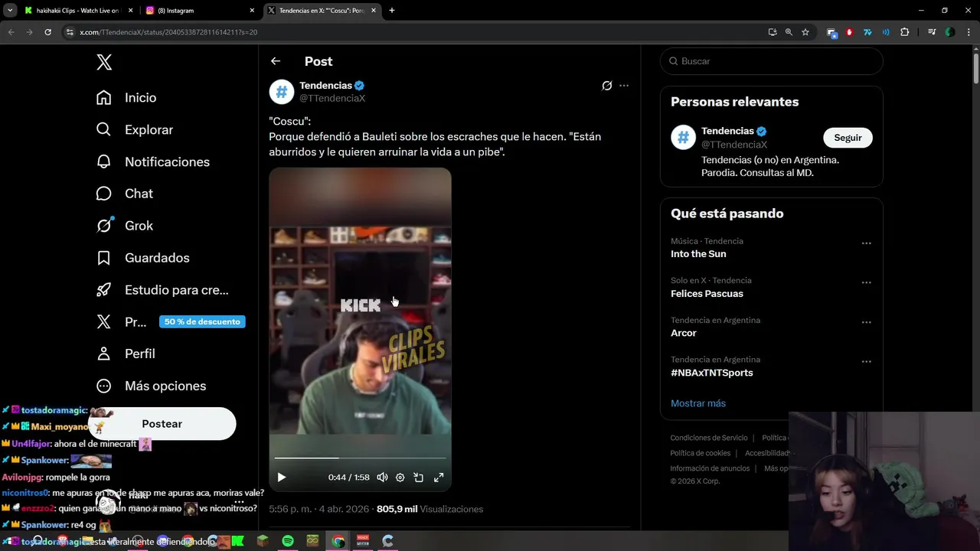Open more options for #NBAxTNTSports
The width and height of the screenshot is (980, 551).
[x=866, y=362]
